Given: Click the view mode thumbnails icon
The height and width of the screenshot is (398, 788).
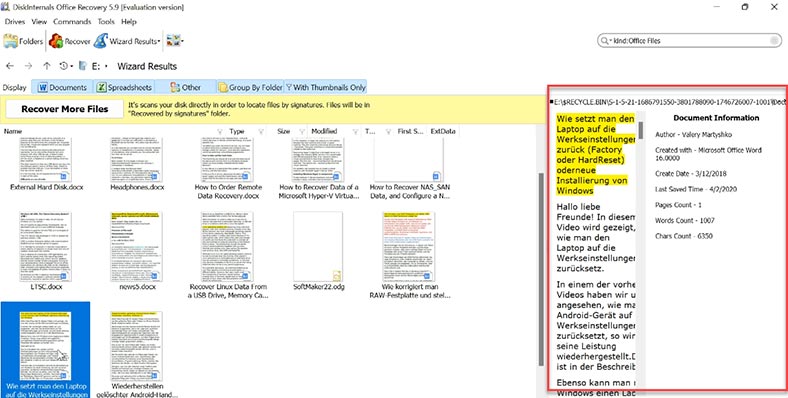Looking at the screenshot, I should click(x=173, y=41).
